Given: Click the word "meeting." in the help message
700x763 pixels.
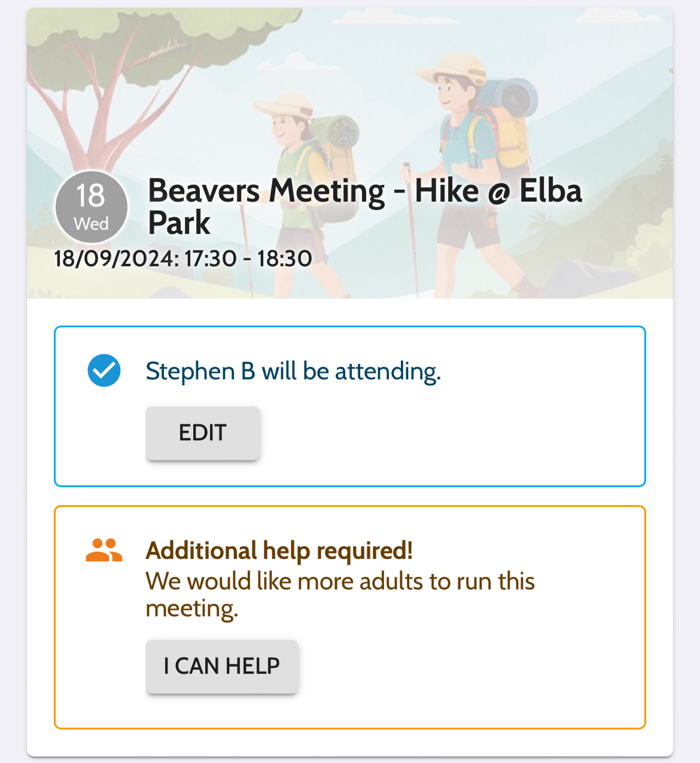Looking at the screenshot, I should [192, 609].
